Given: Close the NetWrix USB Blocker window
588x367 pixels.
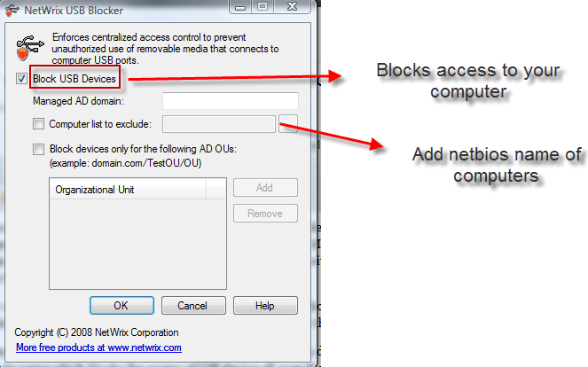Looking at the screenshot, I should tap(292, 7).
